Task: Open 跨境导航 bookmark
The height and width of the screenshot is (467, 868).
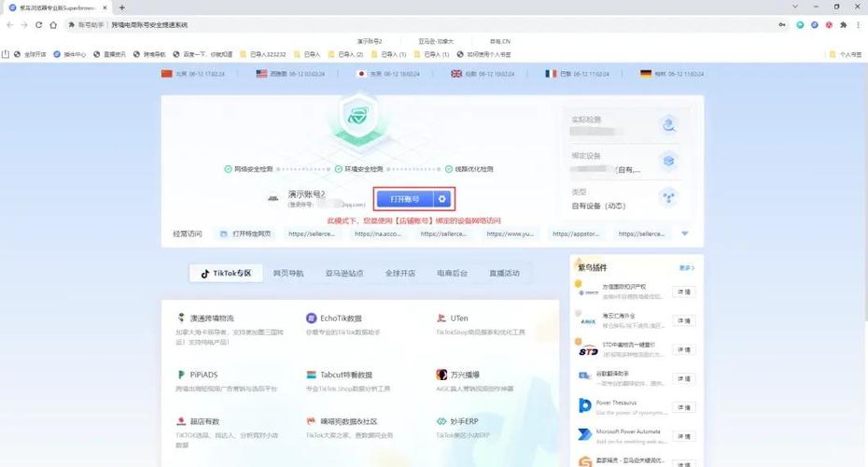Action: coord(149,54)
